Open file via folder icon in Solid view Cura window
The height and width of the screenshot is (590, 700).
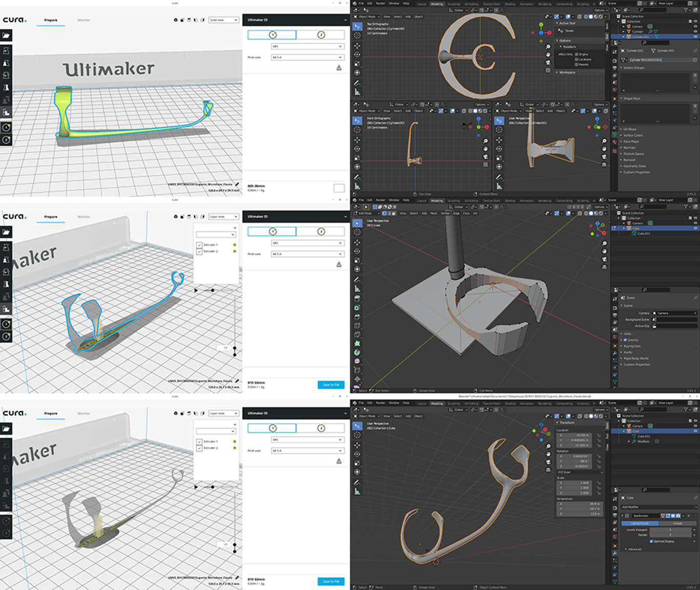click(6, 36)
